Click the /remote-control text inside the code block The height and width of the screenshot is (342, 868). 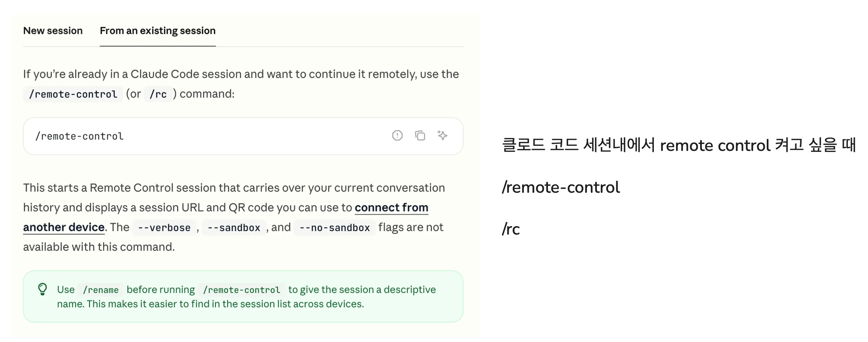pos(79,136)
